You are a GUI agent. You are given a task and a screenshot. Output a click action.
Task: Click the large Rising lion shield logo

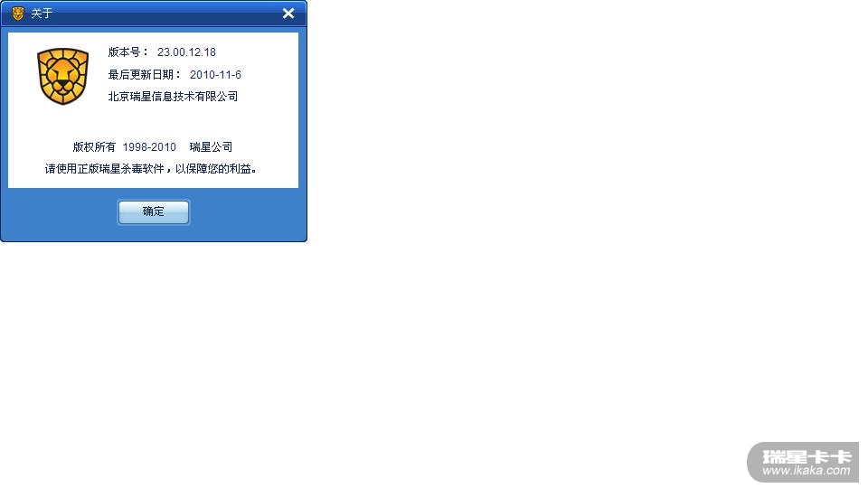62,76
